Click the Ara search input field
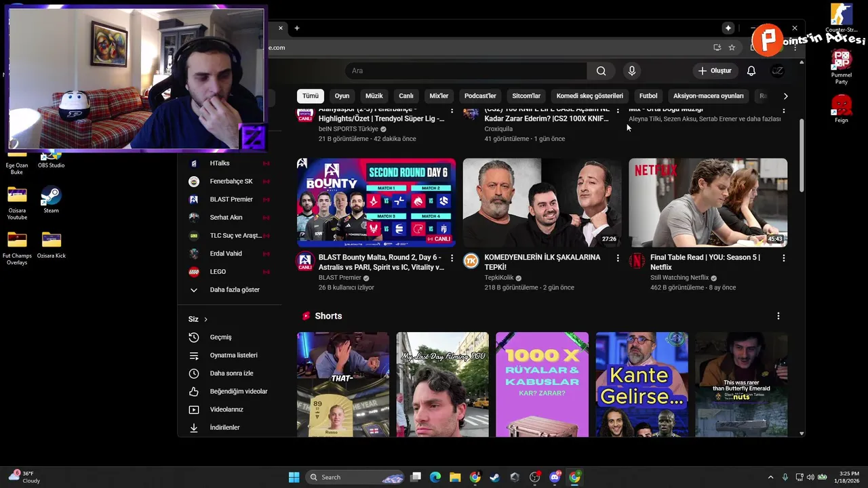 pos(466,70)
